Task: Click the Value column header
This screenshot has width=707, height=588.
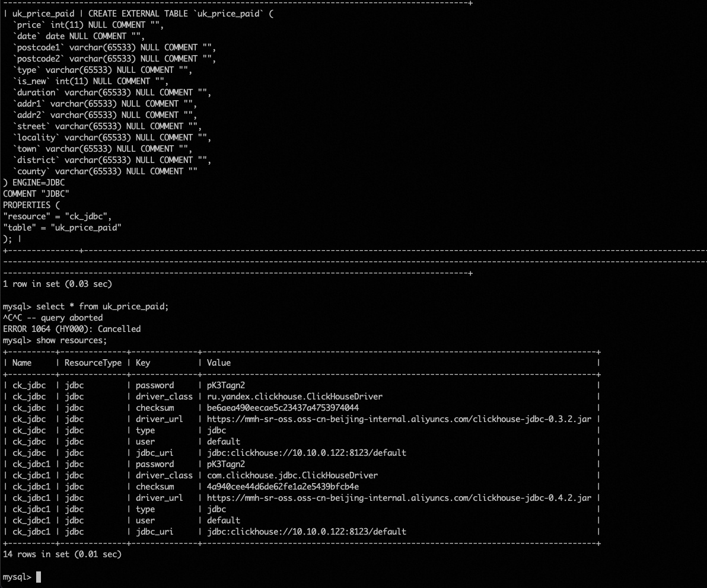Action: point(218,363)
